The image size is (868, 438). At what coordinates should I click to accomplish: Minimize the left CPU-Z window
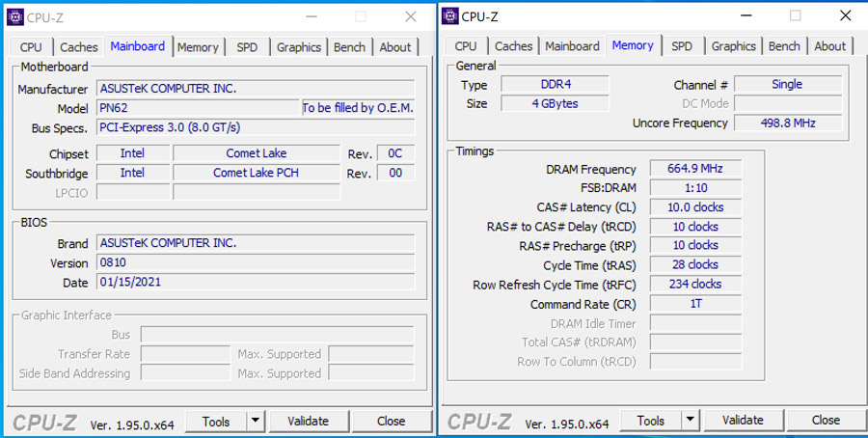312,16
